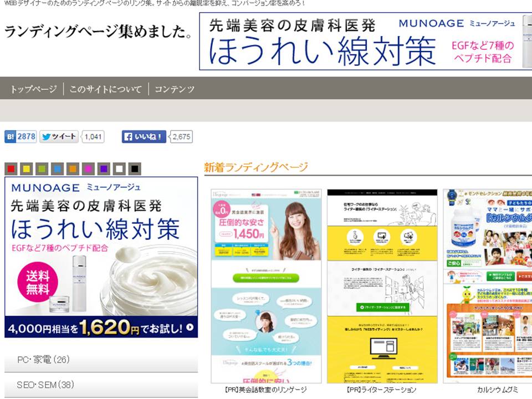Select the white category filter square
532x399 pixels.
[119, 167]
